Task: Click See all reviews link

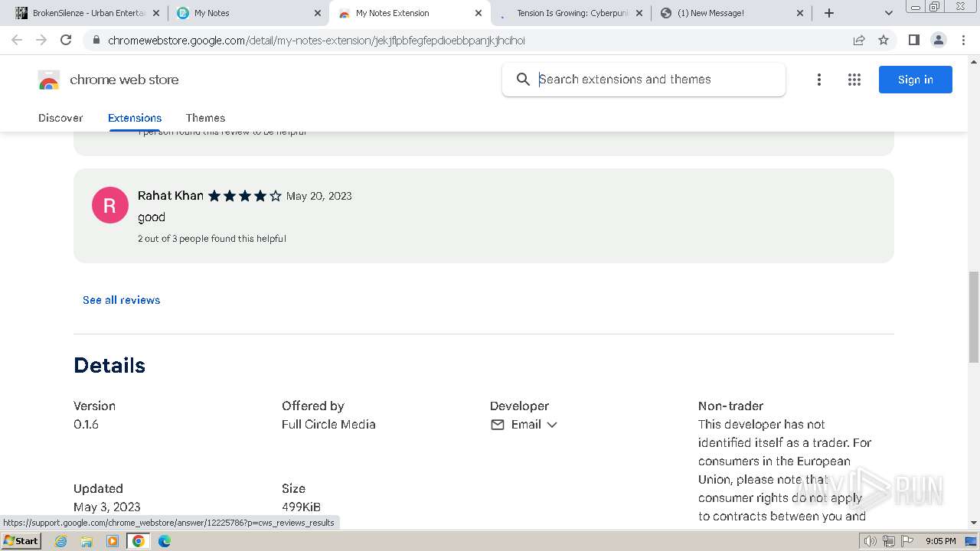Action: pyautogui.click(x=122, y=300)
